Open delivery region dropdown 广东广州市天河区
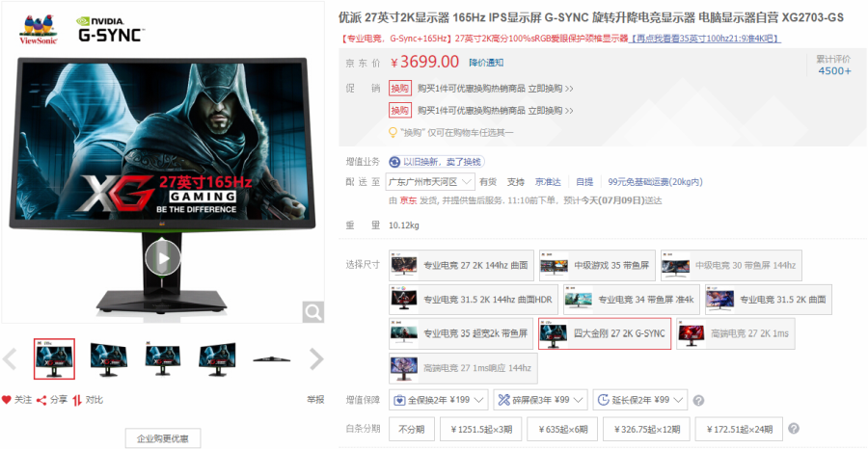Image resolution: width=868 pixels, height=449 pixels. point(429,181)
